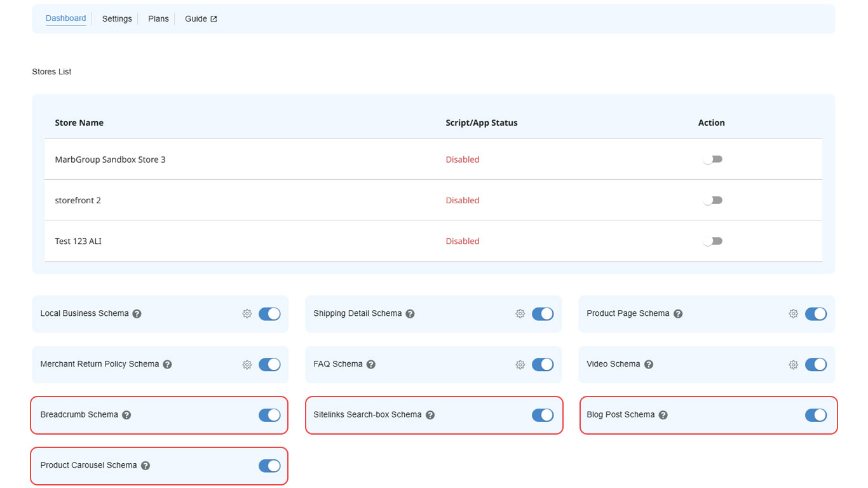Image resolution: width=868 pixels, height=488 pixels.
Task: Click the help icon next to FAQ Schema
Action: click(x=370, y=364)
